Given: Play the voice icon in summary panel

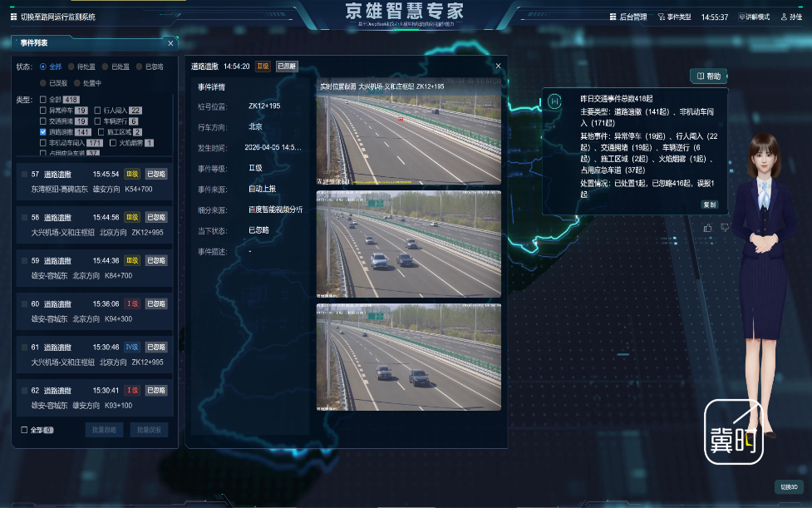Looking at the screenshot, I should [x=554, y=101].
